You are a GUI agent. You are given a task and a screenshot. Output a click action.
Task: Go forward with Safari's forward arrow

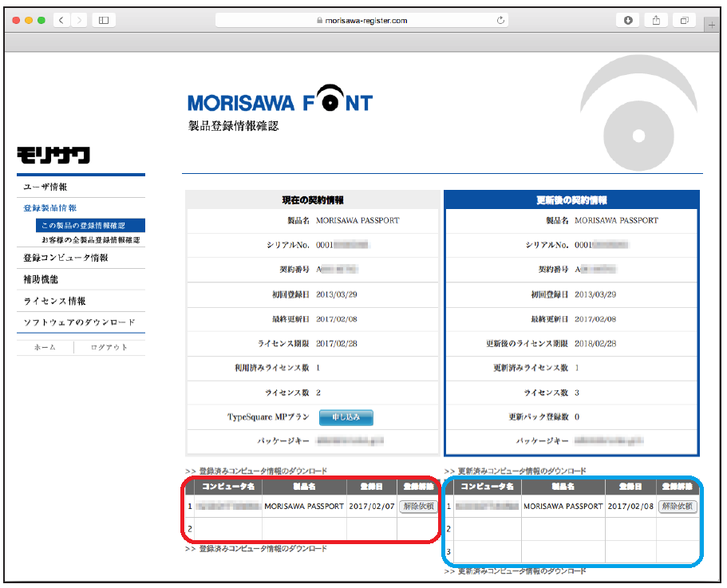pos(79,20)
